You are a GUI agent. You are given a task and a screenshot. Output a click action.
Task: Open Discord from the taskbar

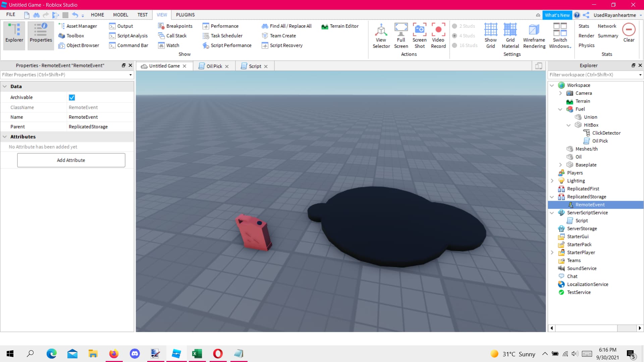coord(135,354)
